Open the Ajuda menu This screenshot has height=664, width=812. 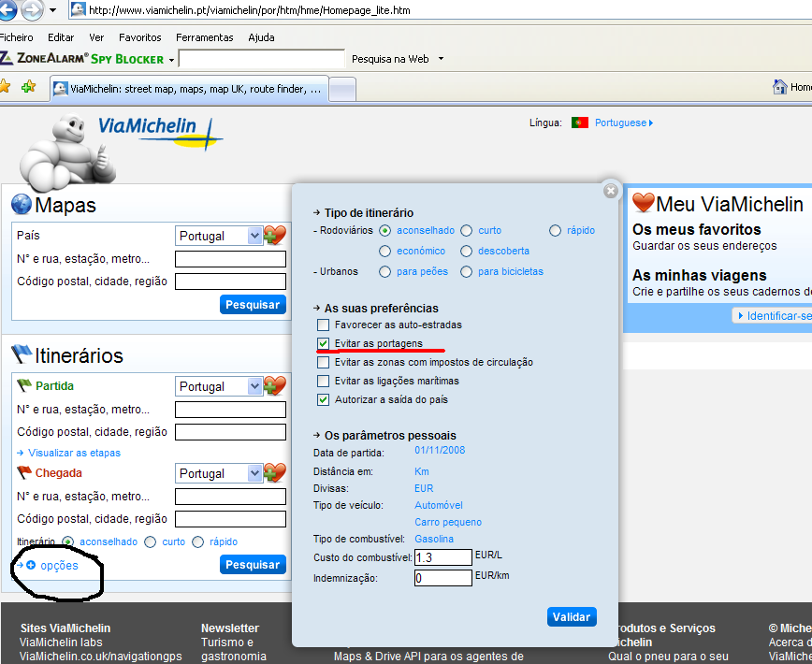(261, 37)
